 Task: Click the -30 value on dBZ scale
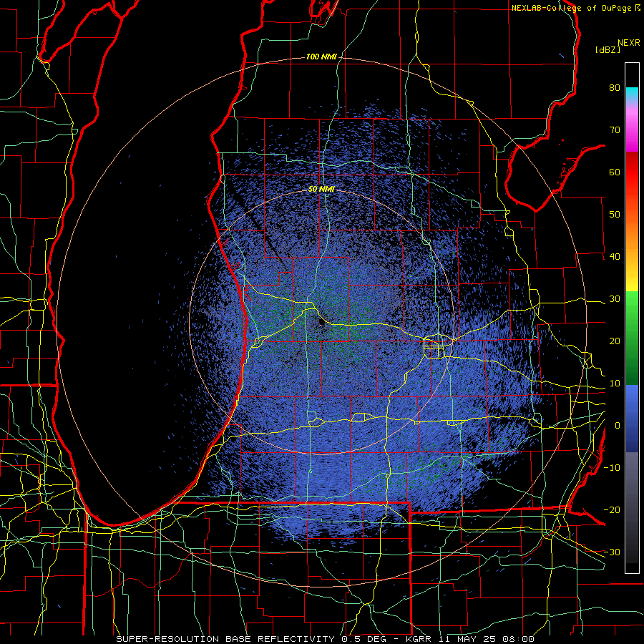pos(612,552)
